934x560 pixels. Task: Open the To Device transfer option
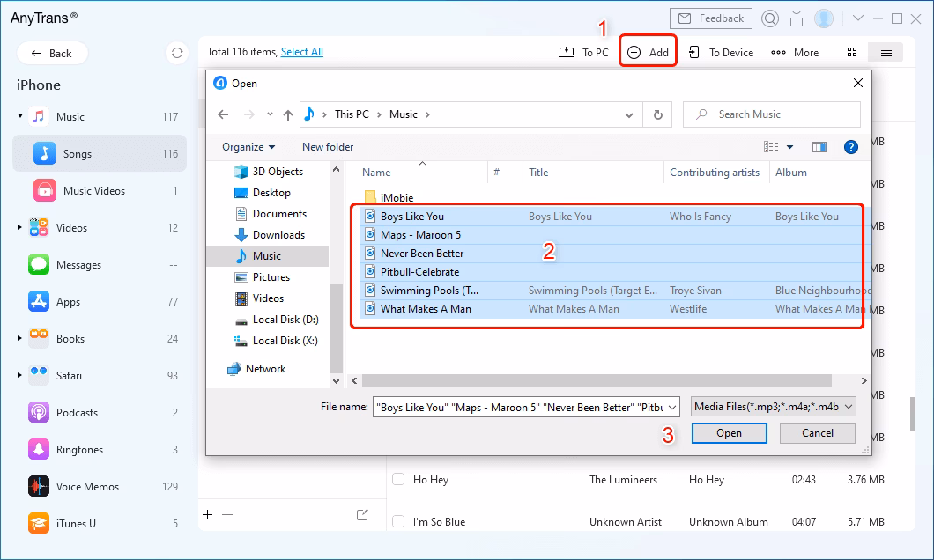(722, 53)
